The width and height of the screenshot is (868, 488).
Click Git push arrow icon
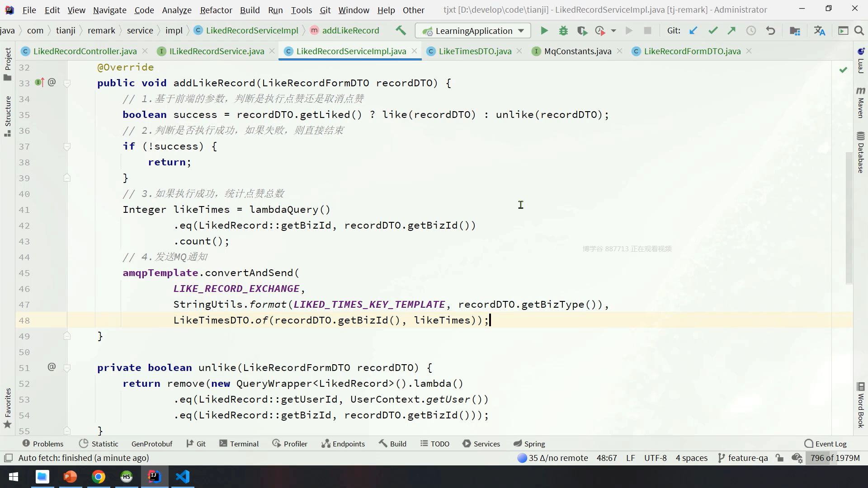pyautogui.click(x=731, y=31)
